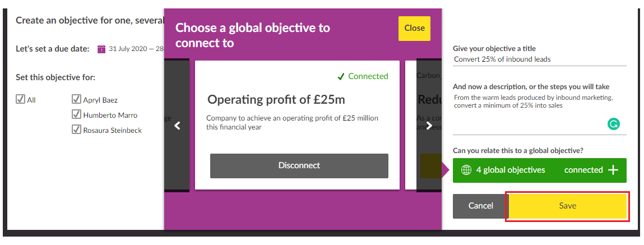The width and height of the screenshot is (644, 245).
Task: Uncheck Apryl Baez checkbox
Action: pos(76,100)
